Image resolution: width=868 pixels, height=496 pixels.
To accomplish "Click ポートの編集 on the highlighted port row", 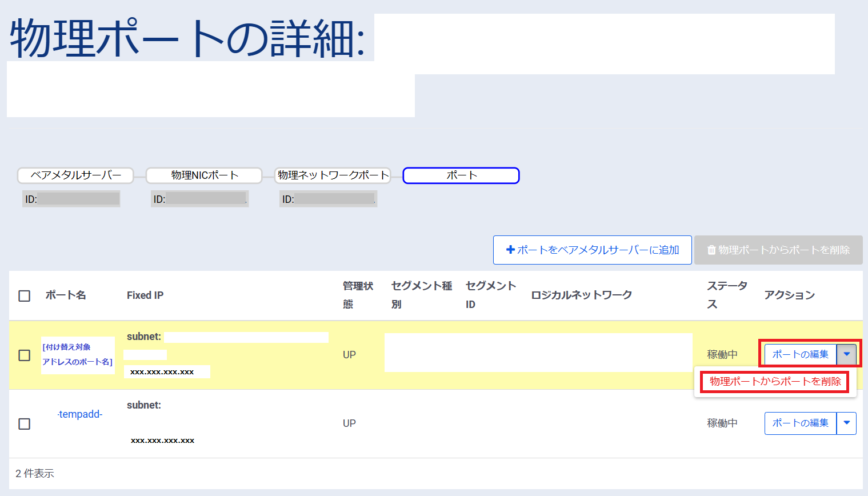I will click(800, 354).
